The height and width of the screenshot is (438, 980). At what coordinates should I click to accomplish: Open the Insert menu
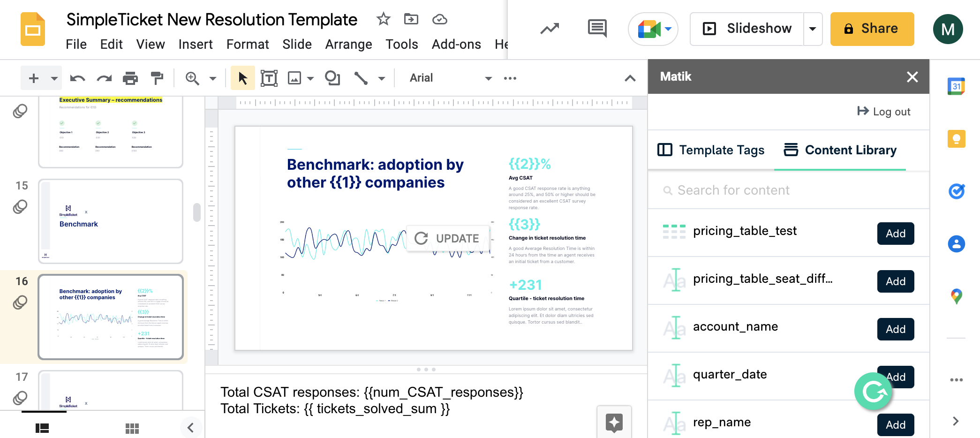(x=195, y=44)
